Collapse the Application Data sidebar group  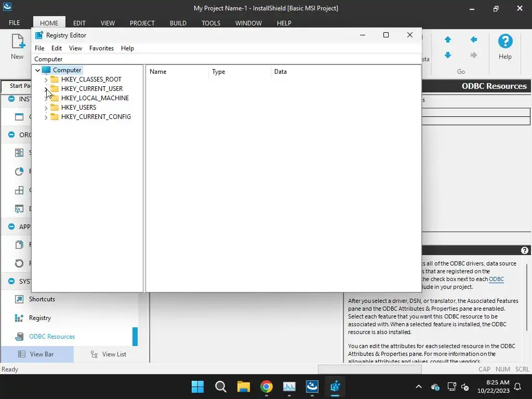click(x=11, y=227)
